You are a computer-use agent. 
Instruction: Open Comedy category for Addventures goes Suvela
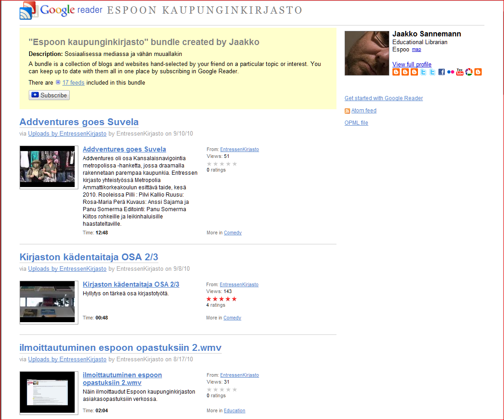[x=233, y=233]
